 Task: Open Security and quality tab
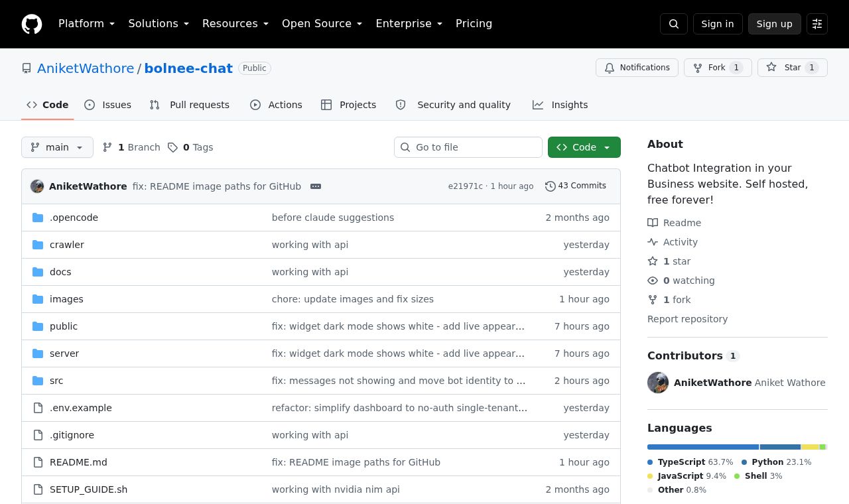[x=453, y=105]
